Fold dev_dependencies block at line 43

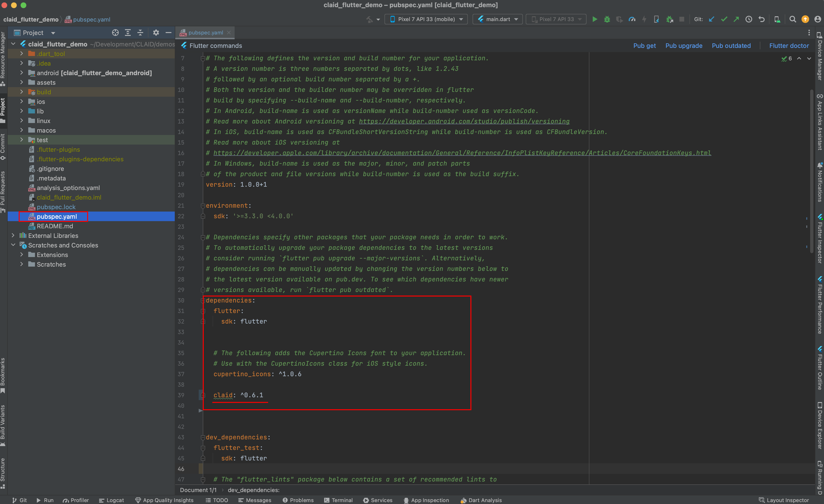(203, 437)
